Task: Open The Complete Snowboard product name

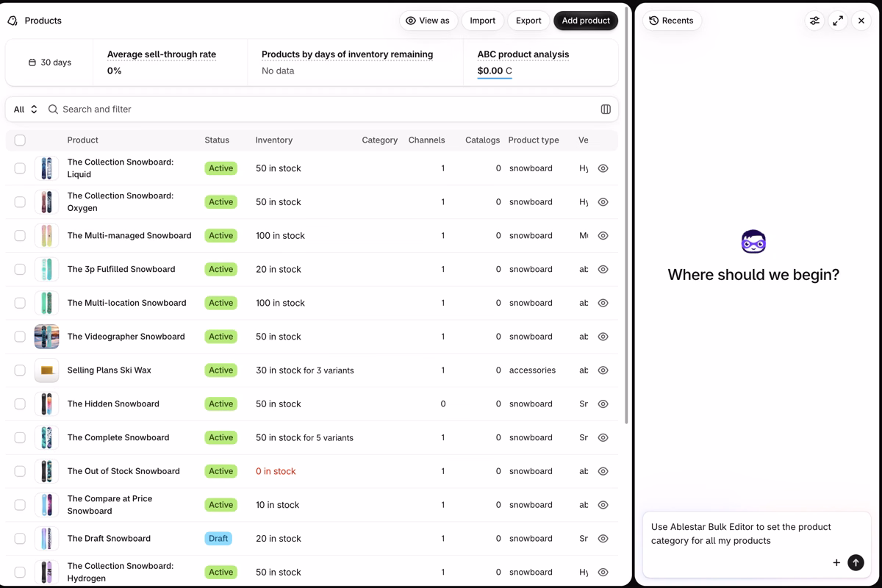Action: (x=118, y=437)
